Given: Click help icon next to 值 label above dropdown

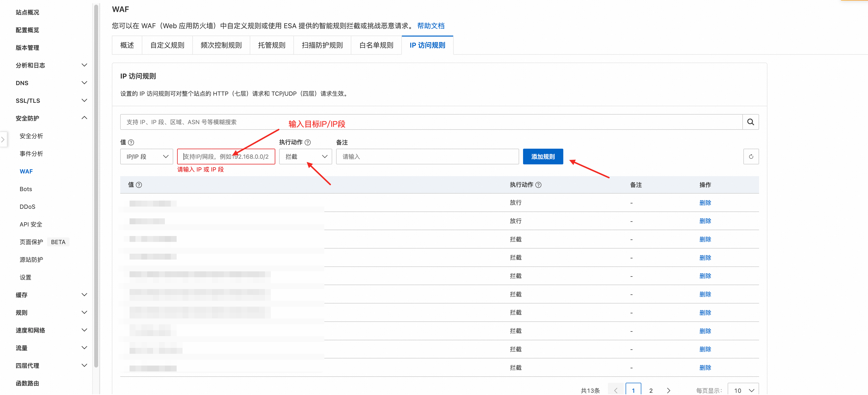Looking at the screenshot, I should (131, 143).
